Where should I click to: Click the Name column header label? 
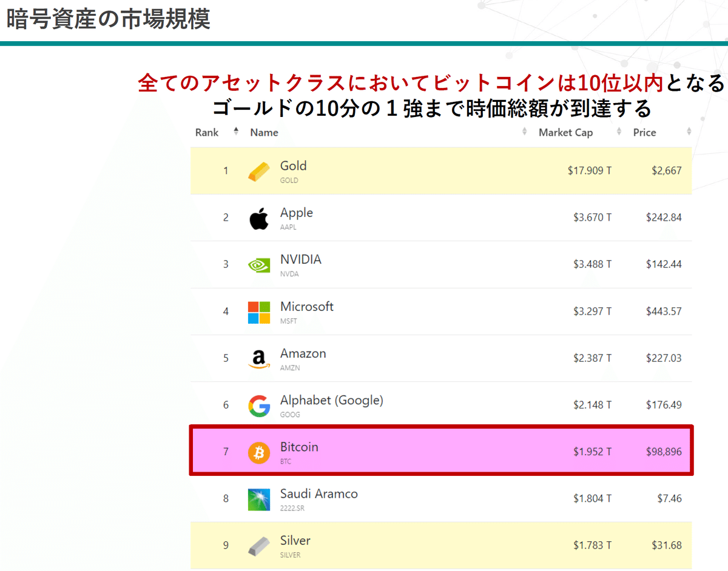(x=264, y=133)
